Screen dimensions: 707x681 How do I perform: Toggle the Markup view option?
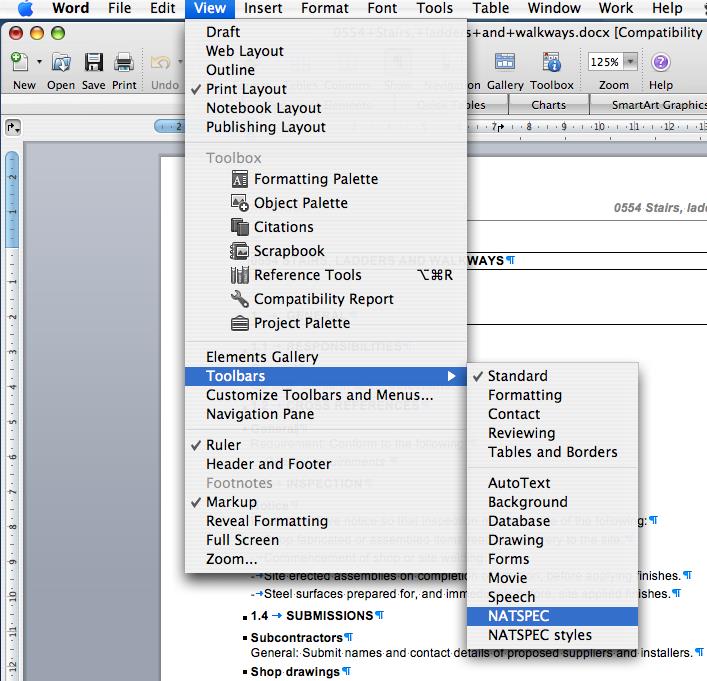click(231, 502)
